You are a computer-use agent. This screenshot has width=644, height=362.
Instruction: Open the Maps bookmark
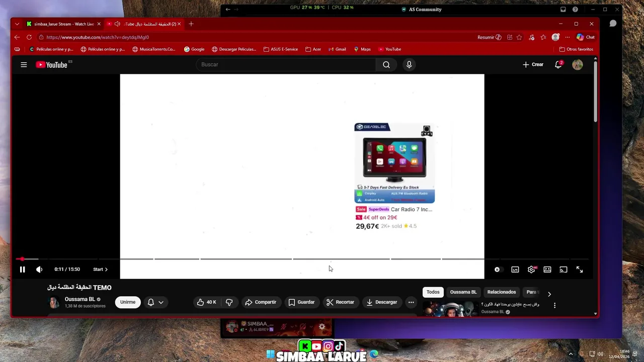coord(362,49)
